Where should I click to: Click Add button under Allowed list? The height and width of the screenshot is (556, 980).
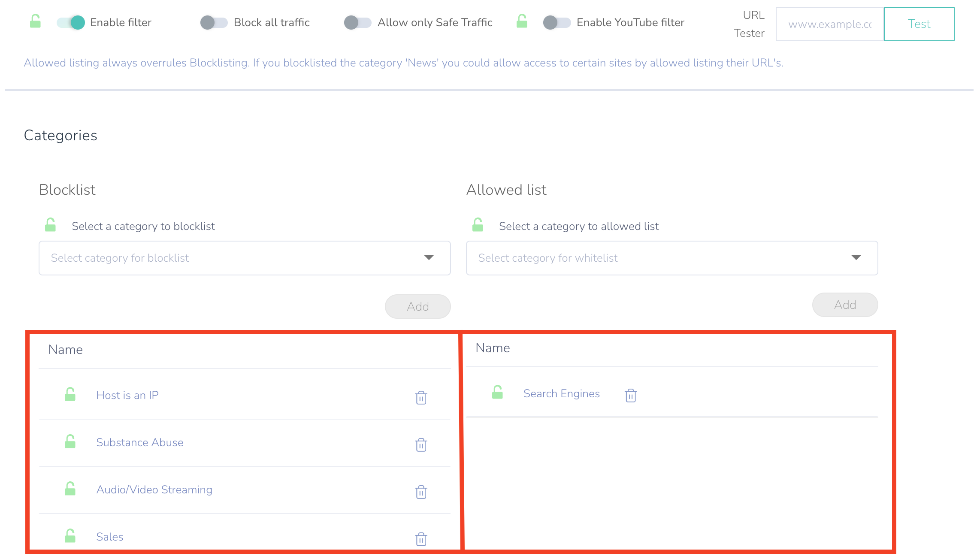pyautogui.click(x=844, y=305)
